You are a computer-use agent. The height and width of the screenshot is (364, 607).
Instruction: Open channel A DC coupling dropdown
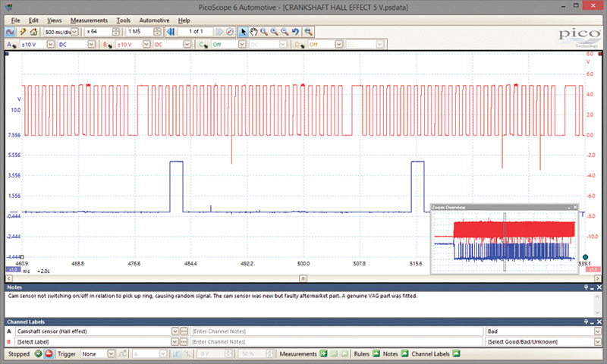point(91,45)
